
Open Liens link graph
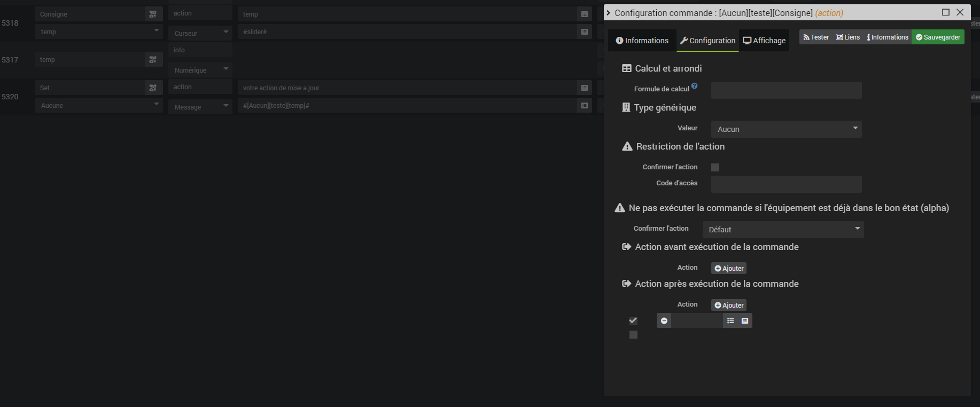pos(848,37)
